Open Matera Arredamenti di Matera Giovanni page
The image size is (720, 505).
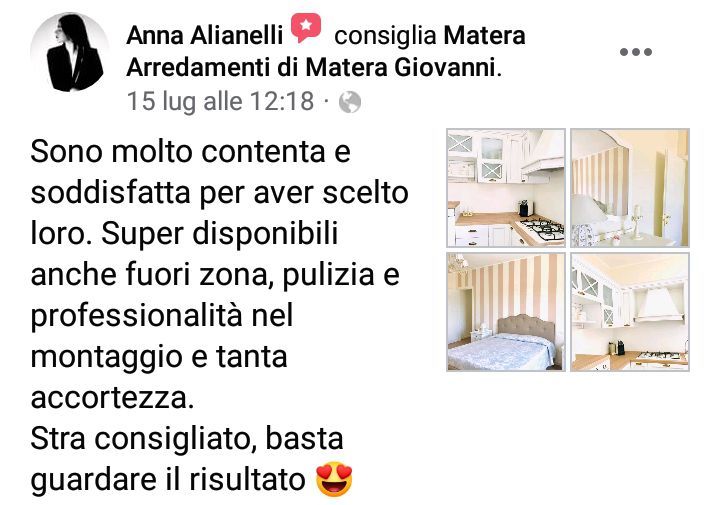pos(326,51)
